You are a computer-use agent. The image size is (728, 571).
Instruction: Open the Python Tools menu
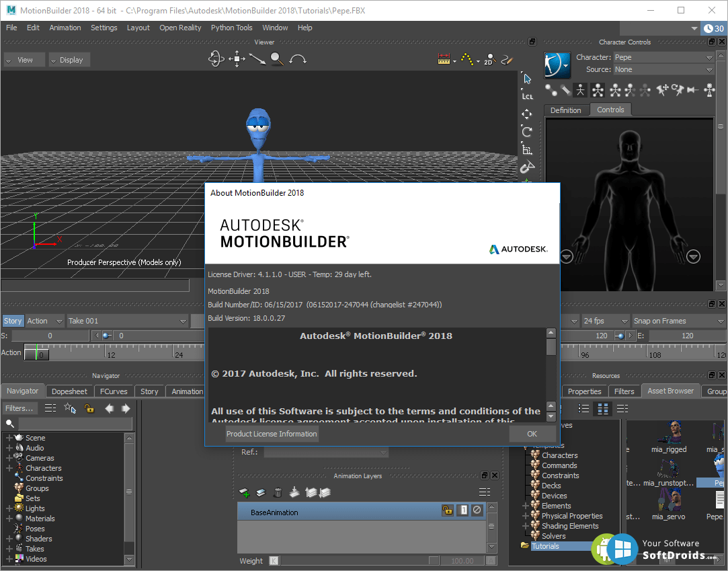coord(231,28)
